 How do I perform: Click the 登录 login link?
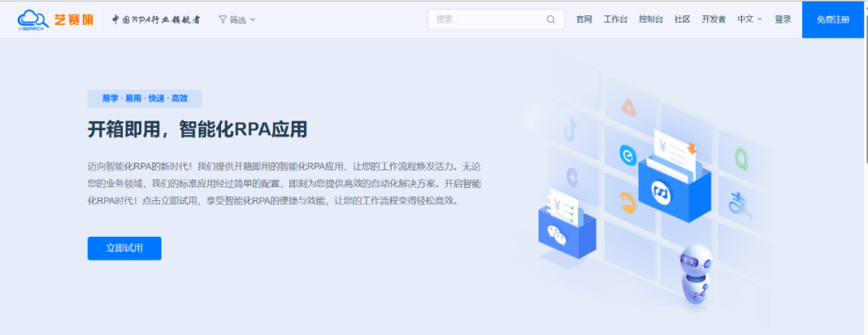pos(783,19)
